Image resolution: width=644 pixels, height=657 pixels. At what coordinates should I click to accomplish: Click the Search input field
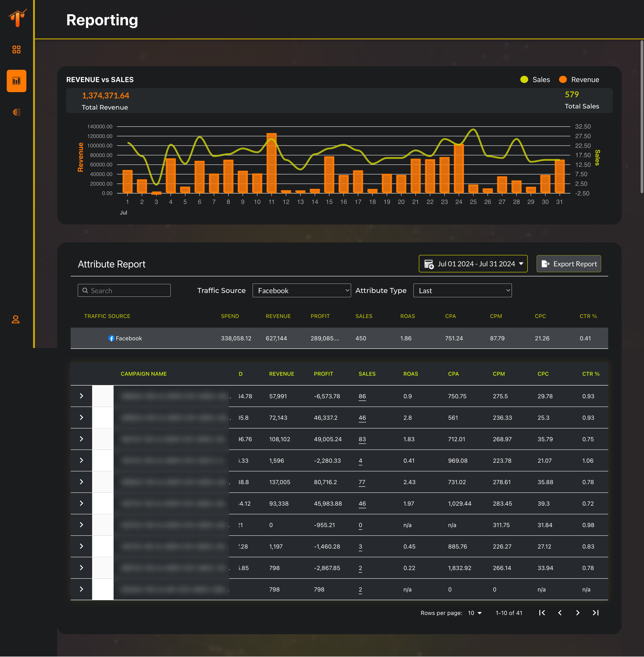tap(124, 291)
